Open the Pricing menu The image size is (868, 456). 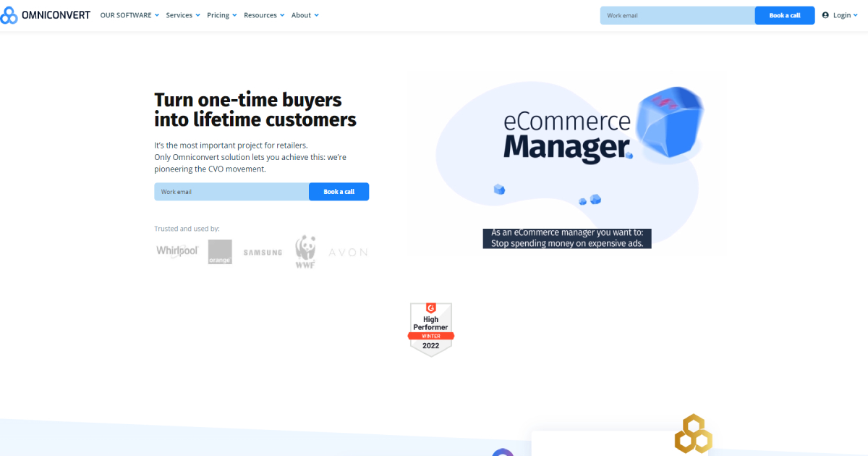(218, 15)
